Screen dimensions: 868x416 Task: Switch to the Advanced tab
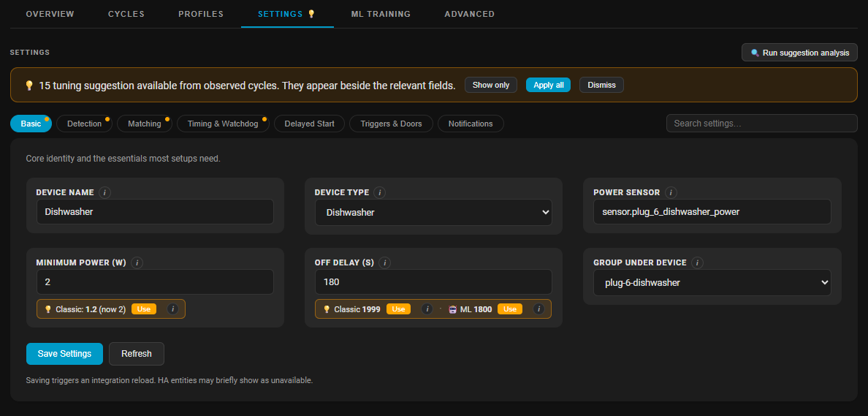click(x=469, y=14)
